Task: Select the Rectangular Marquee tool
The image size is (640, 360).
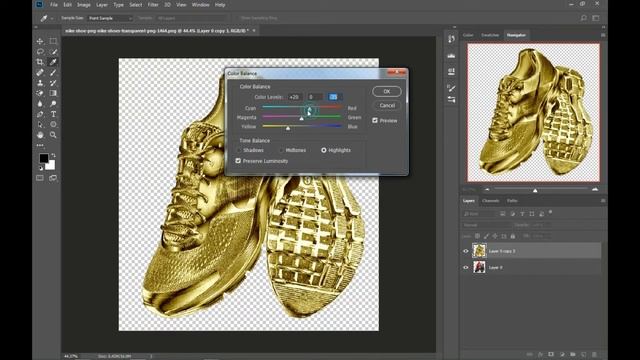Action: 53,41
